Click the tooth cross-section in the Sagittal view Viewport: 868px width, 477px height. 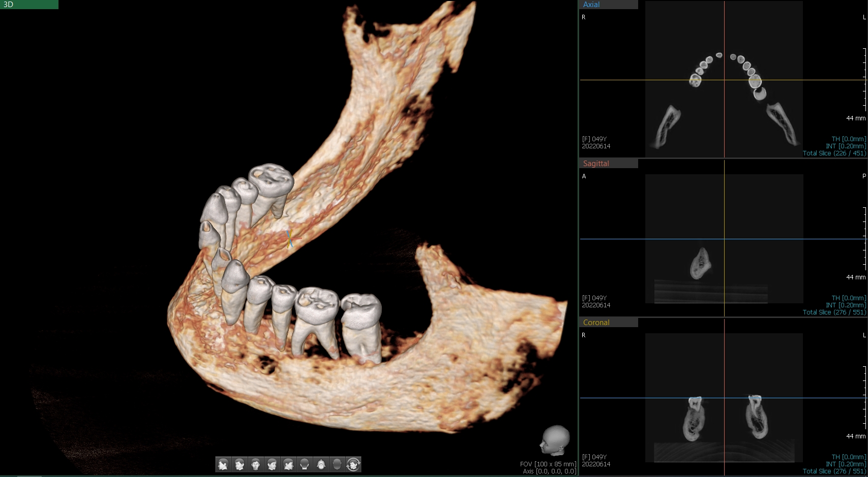point(700,263)
